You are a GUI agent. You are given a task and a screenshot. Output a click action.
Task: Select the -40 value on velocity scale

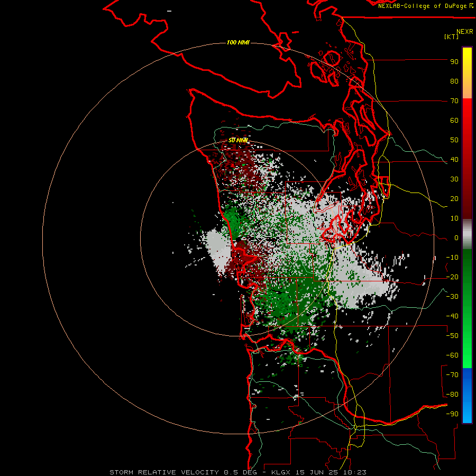pos(452,316)
